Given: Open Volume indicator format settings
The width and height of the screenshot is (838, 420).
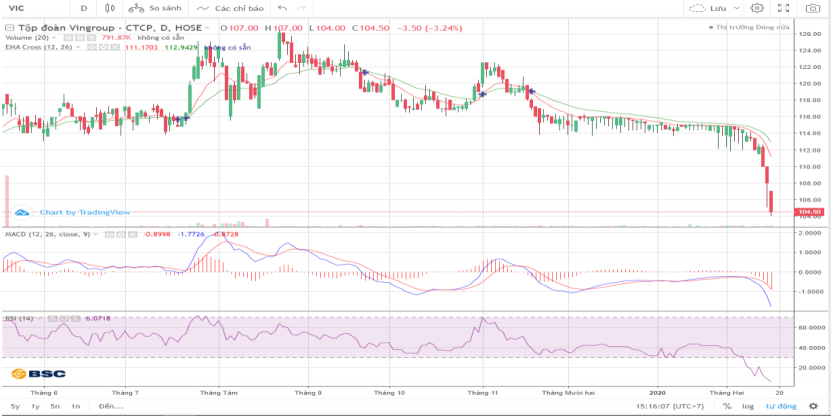Looking at the screenshot, I should (x=79, y=38).
